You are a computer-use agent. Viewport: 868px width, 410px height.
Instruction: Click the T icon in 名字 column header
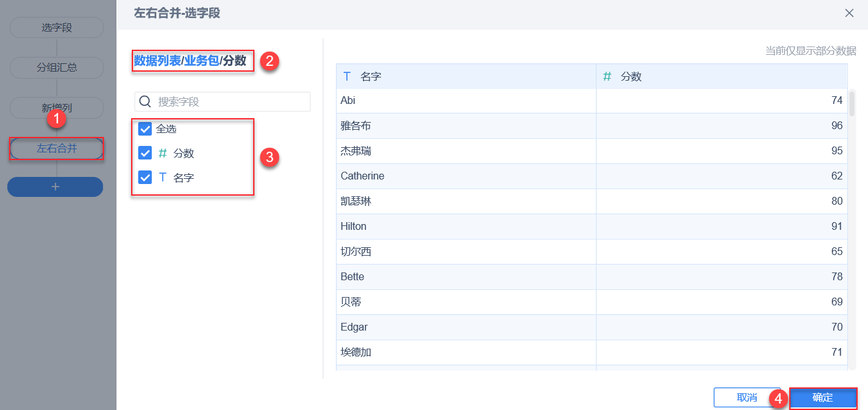click(347, 76)
